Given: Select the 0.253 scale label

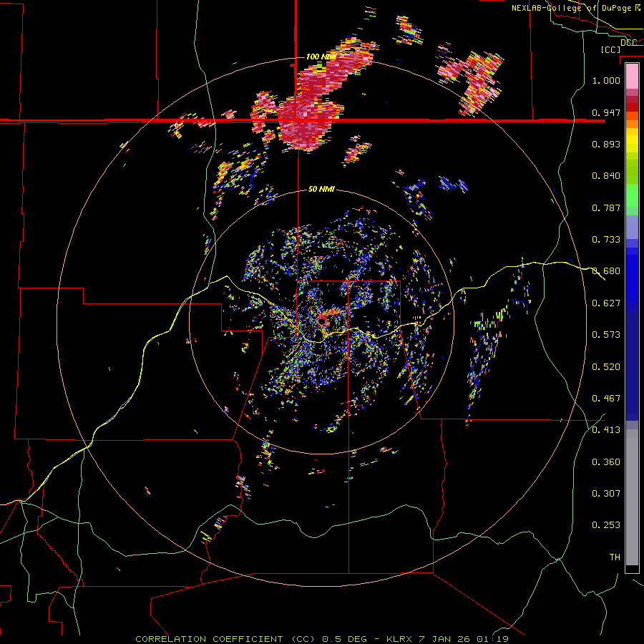Looking at the screenshot, I should tap(606, 525).
